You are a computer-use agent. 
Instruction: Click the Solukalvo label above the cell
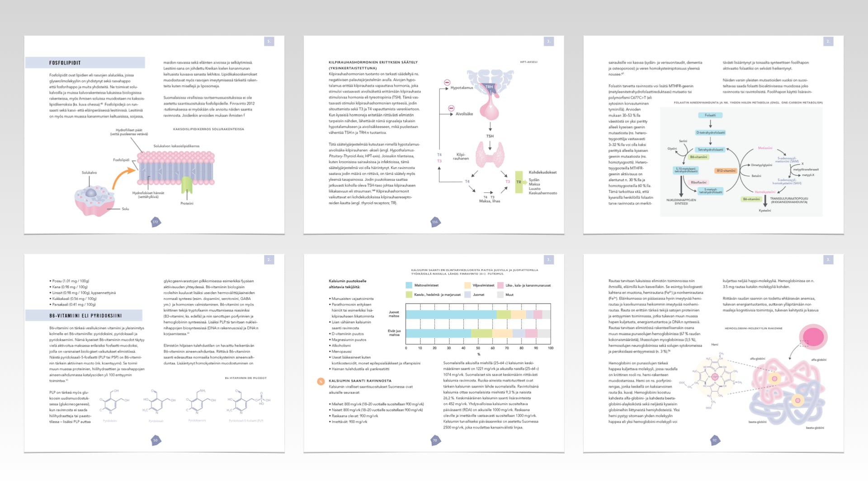(x=89, y=173)
